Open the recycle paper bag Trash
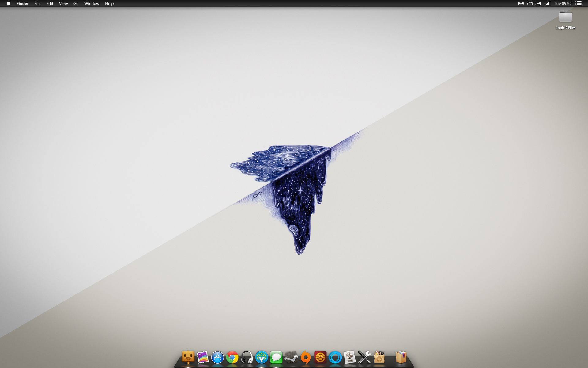Image resolution: width=588 pixels, height=368 pixels. [379, 357]
